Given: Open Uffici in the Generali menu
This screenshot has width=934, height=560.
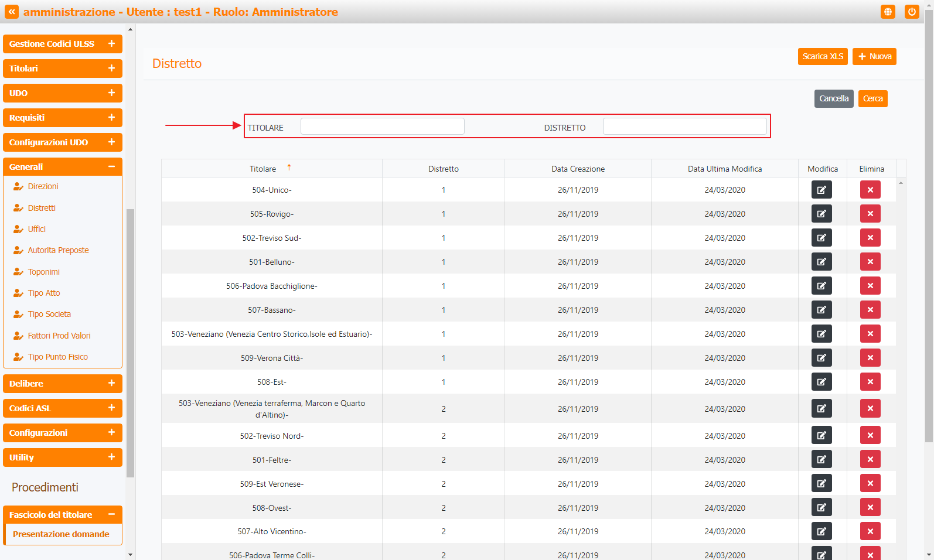Looking at the screenshot, I should point(36,229).
